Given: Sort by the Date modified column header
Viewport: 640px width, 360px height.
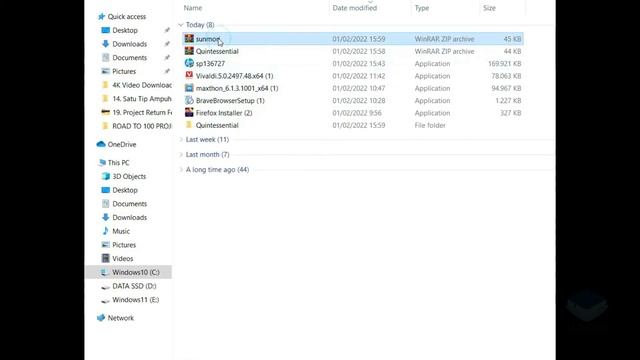Looking at the screenshot, I should coord(354,8).
